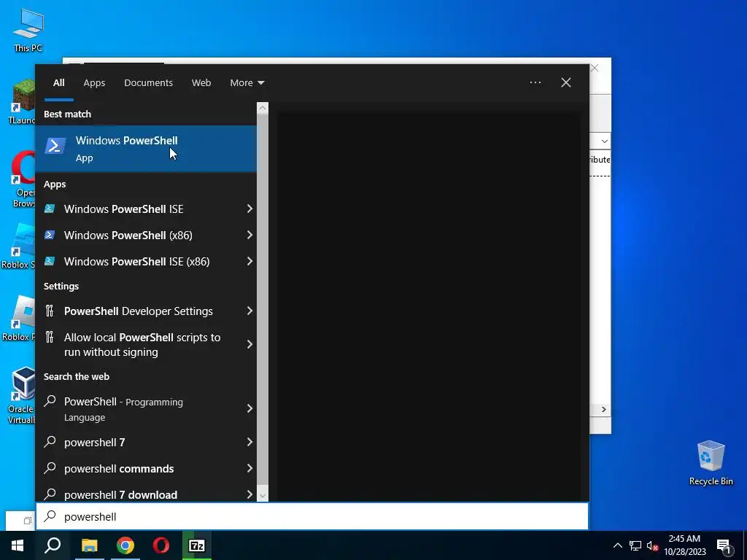
Task: Click dropdown arrow in background window
Action: pyautogui.click(x=604, y=141)
